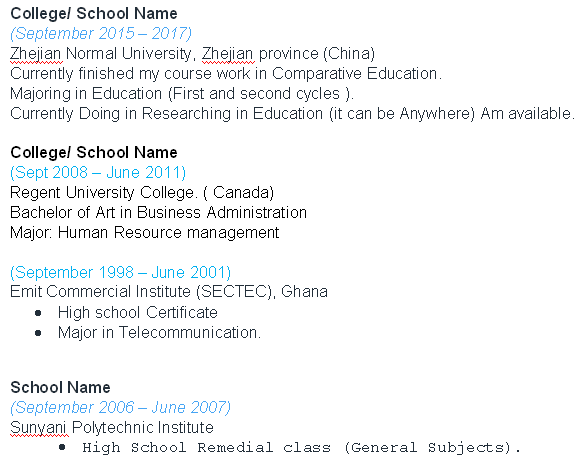Click the first College/ School Name heading
The width and height of the screenshot is (576, 467).
click(x=94, y=14)
